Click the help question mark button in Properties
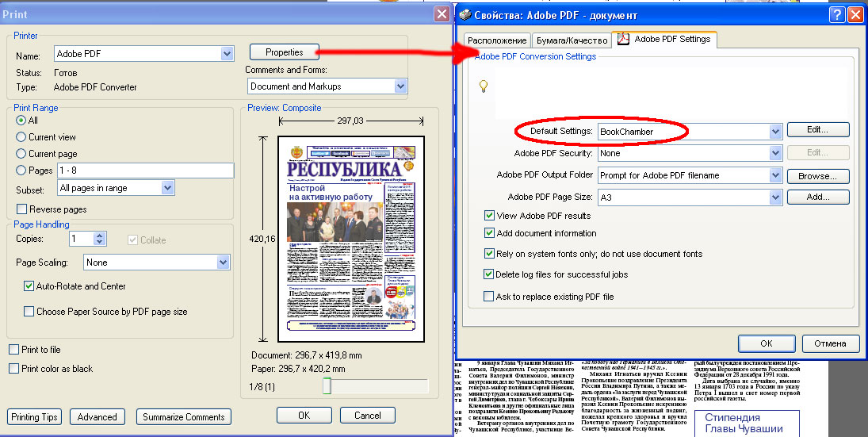 pos(837,14)
